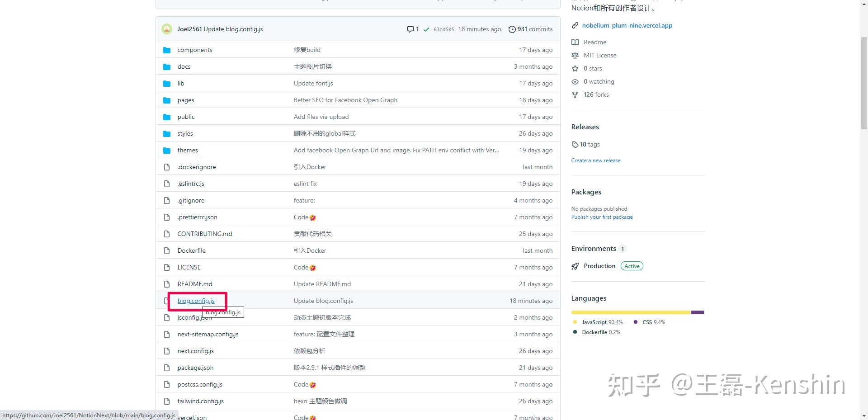
Task: Click the CSS 9.4% language link
Action: (649, 322)
